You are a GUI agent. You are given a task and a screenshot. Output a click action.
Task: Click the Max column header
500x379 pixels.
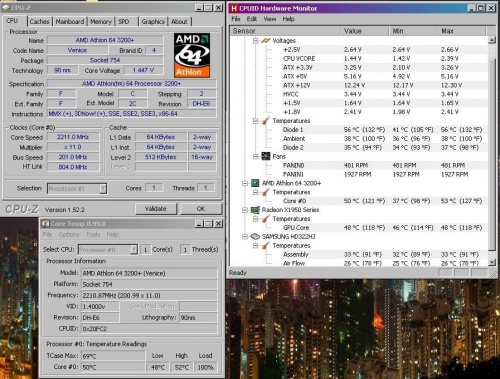tap(462, 31)
